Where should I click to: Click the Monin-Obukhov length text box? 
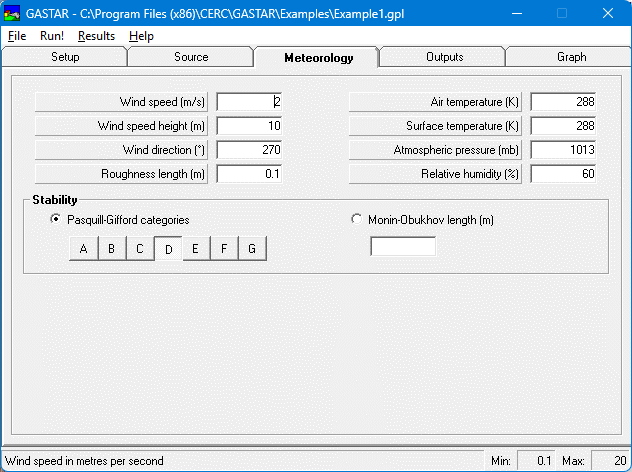click(x=403, y=246)
